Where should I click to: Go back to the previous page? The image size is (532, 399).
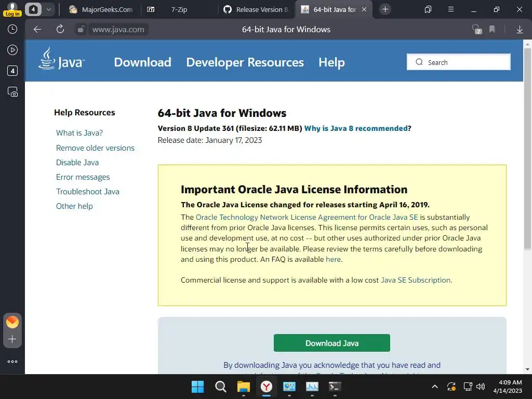point(37,30)
